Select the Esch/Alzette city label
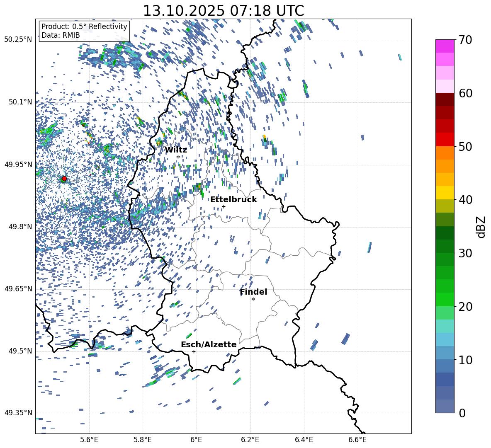 pyautogui.click(x=209, y=345)
